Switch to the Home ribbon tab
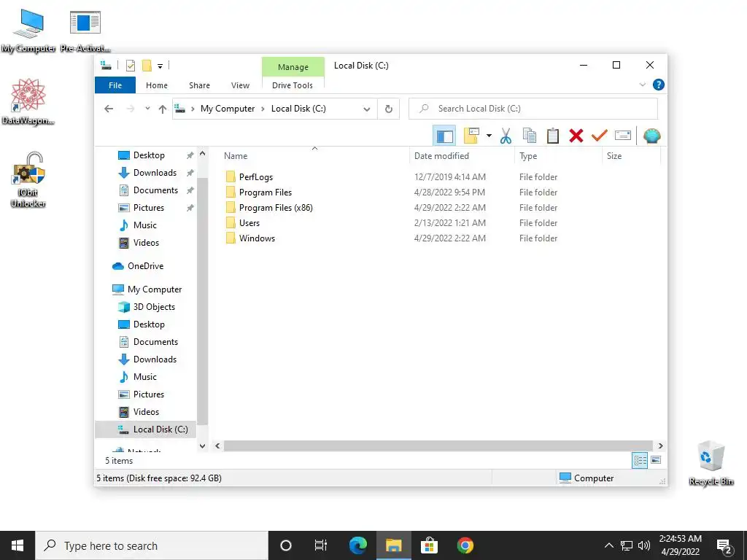This screenshot has width=747, height=560. pos(157,85)
